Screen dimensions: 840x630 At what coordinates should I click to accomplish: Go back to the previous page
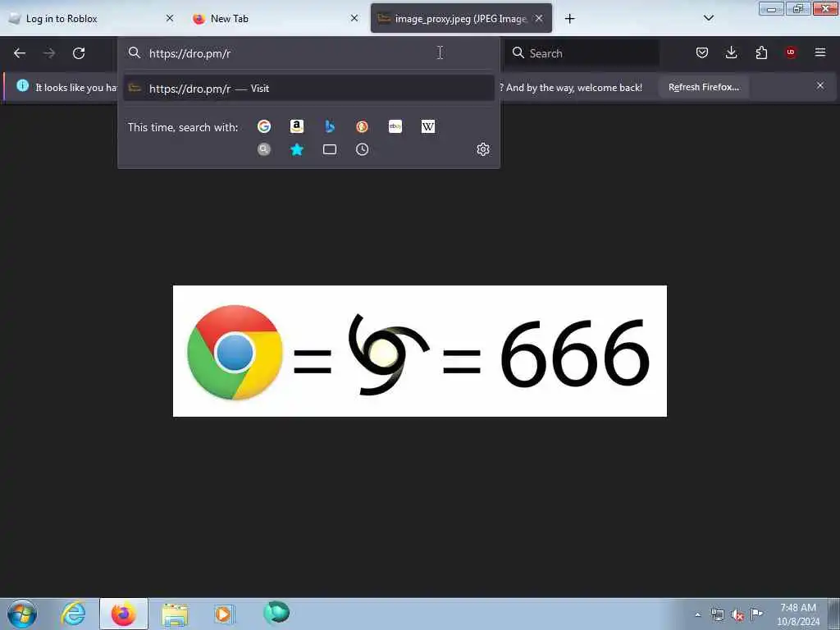[x=20, y=53]
